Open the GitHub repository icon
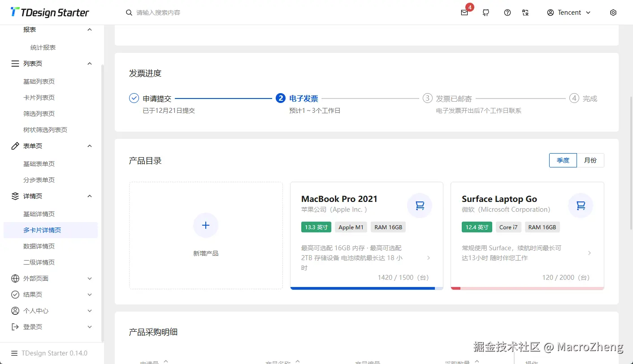 coord(486,13)
